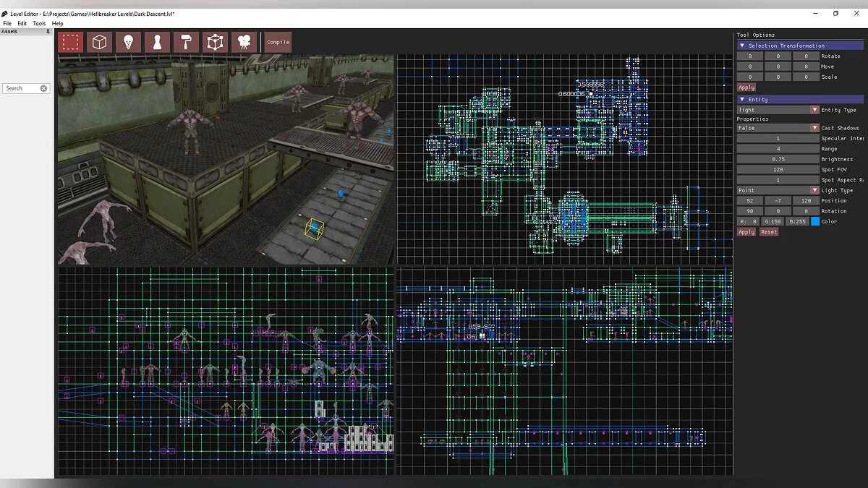
Task: Clear the asset Search box
Action: coord(43,88)
